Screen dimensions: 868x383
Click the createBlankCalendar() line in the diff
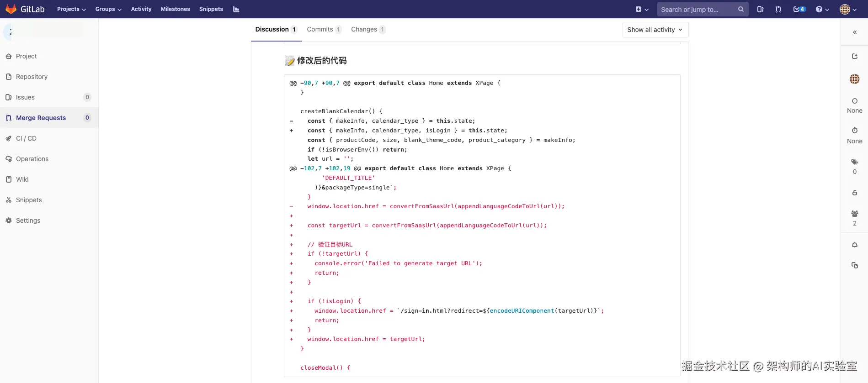341,111
